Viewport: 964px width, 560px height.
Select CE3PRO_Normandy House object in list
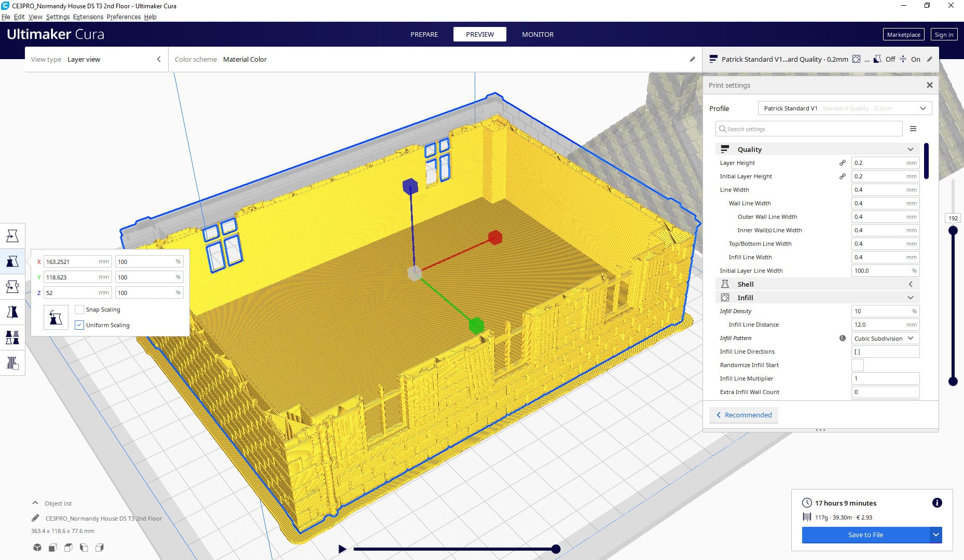103,518
